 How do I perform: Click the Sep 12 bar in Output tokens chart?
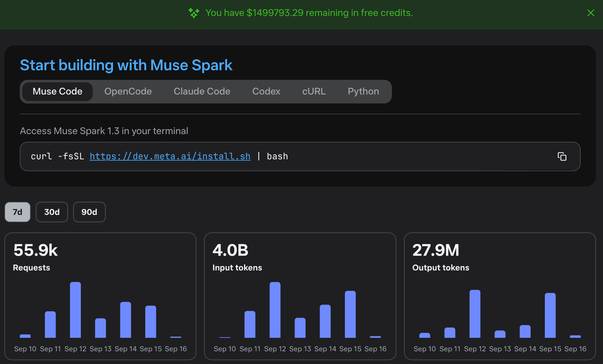coord(475,314)
